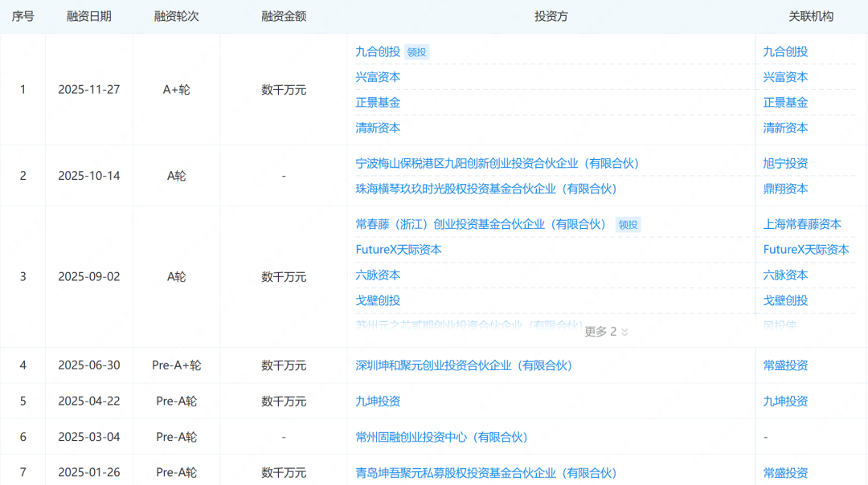This screenshot has width=868, height=485.
Task: Select FutureX天际资本 in the 投资方 column
Action: (399, 250)
